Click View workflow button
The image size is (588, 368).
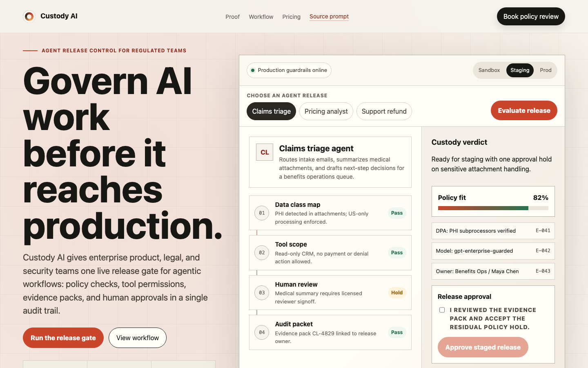pyautogui.click(x=138, y=338)
